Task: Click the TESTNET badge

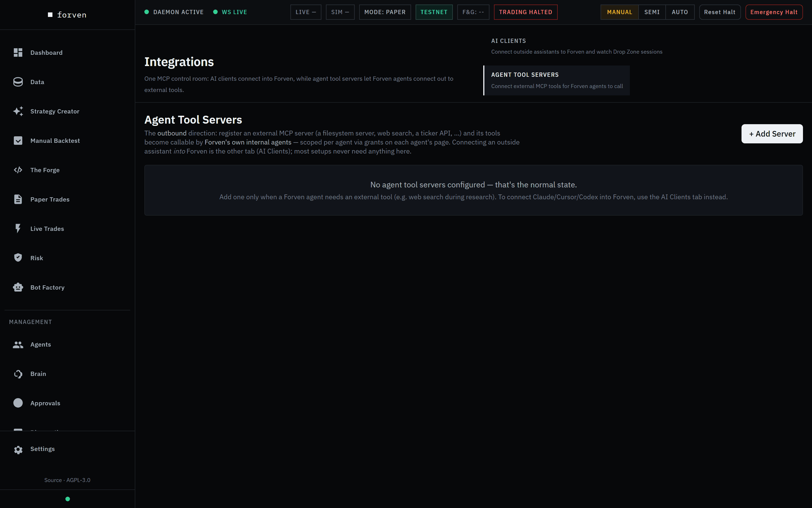Action: (434, 12)
